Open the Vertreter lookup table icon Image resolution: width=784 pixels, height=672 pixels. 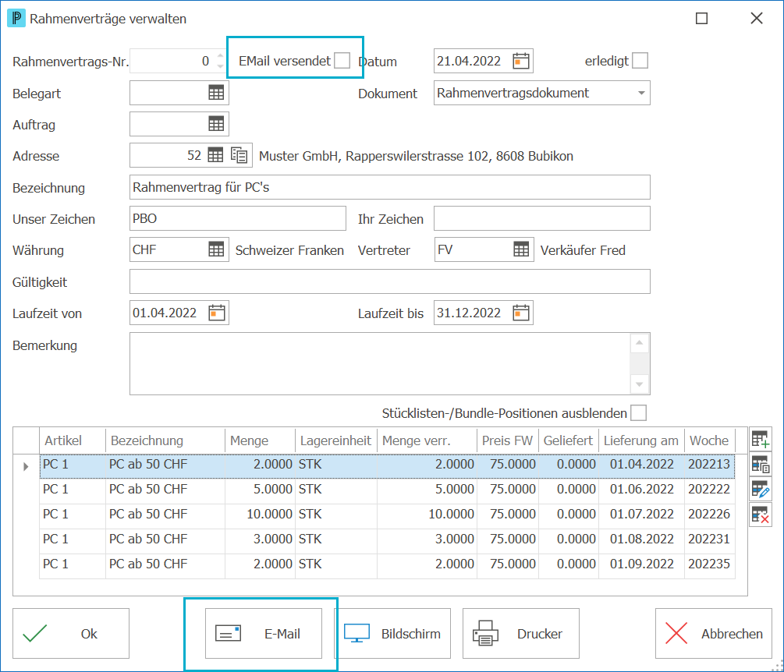click(521, 249)
